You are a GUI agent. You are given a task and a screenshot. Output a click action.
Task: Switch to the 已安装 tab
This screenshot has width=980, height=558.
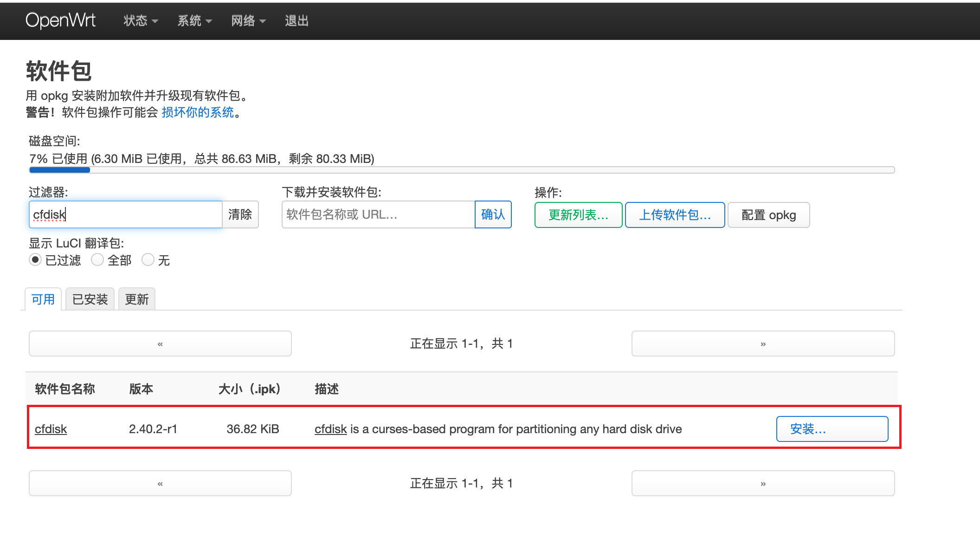(90, 299)
